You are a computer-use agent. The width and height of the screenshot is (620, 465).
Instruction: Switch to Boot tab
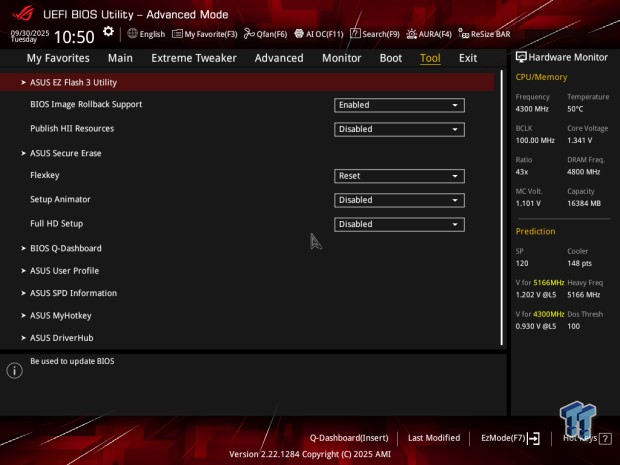tap(391, 58)
